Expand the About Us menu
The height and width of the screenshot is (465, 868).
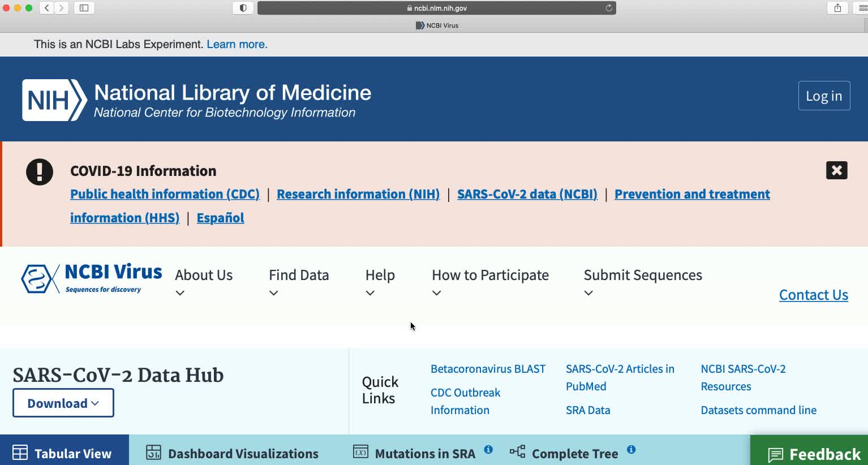click(x=204, y=283)
